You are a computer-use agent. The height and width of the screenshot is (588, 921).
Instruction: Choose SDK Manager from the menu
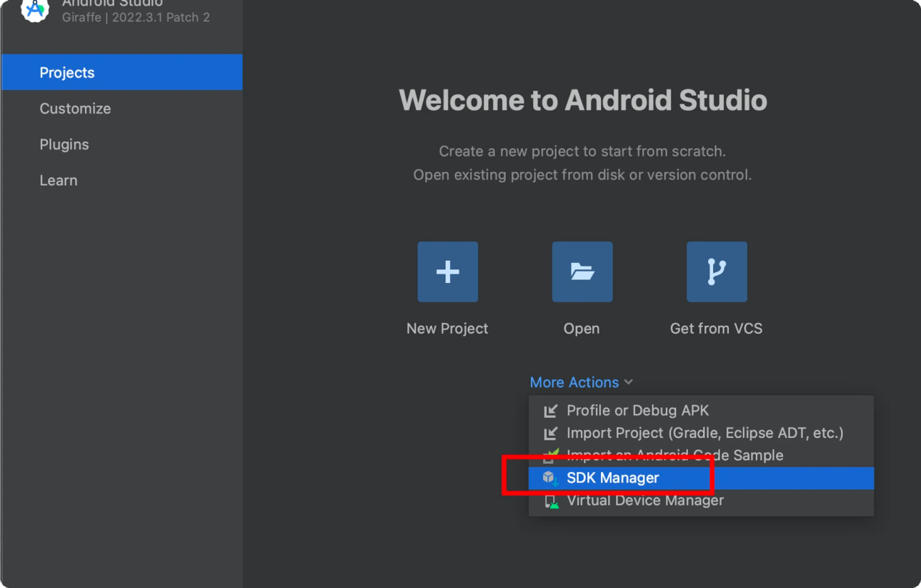click(612, 477)
